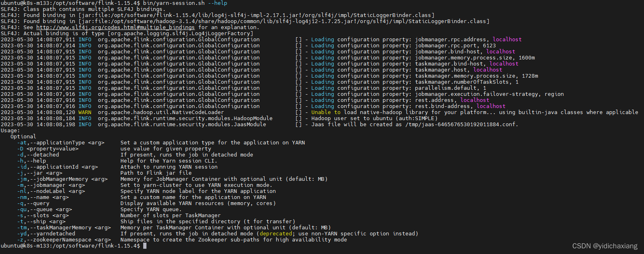Select the -D <property=value> option text
The height and width of the screenshot is (254, 644).
(x=48, y=149)
